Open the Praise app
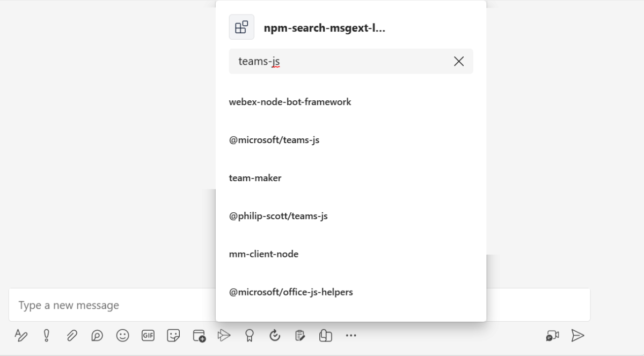Image resolution: width=644 pixels, height=356 pixels. 249,335
